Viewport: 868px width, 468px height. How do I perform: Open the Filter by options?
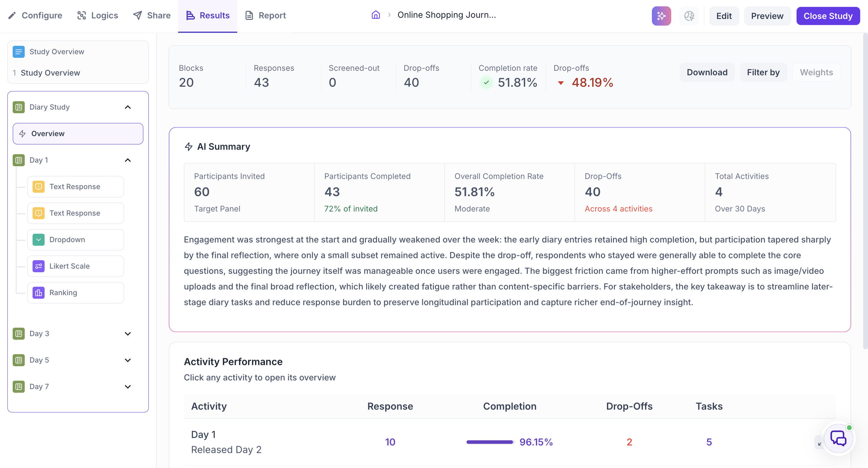click(x=763, y=72)
